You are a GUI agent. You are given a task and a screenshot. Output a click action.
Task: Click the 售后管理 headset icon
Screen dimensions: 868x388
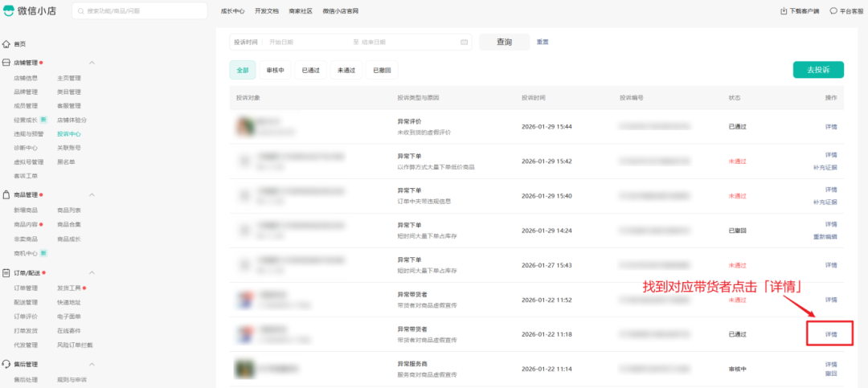pos(6,364)
